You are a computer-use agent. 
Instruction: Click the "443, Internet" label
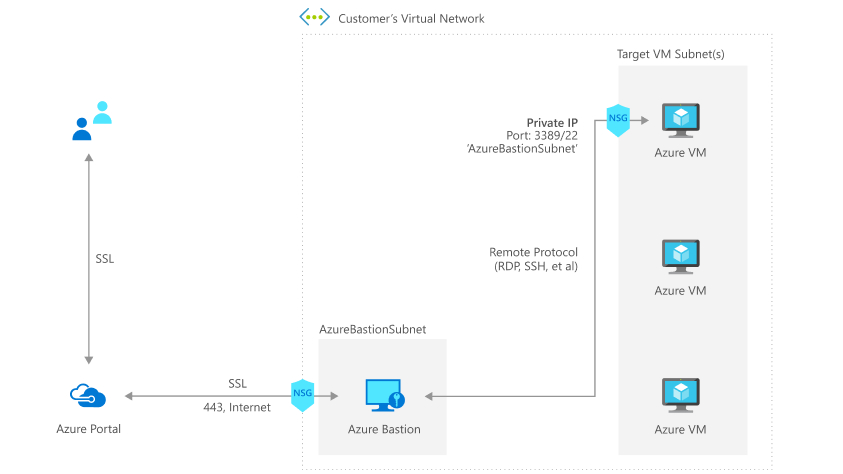coord(237,407)
